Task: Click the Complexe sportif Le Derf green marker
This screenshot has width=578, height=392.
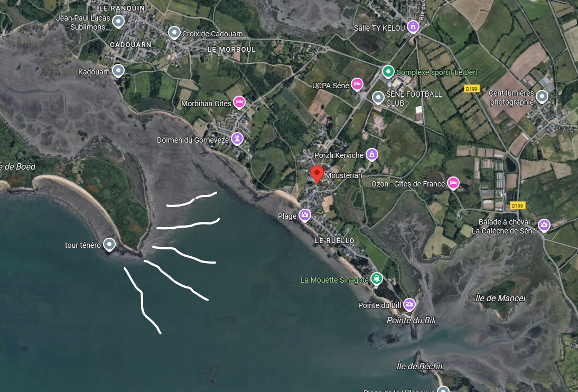Action: (388, 71)
